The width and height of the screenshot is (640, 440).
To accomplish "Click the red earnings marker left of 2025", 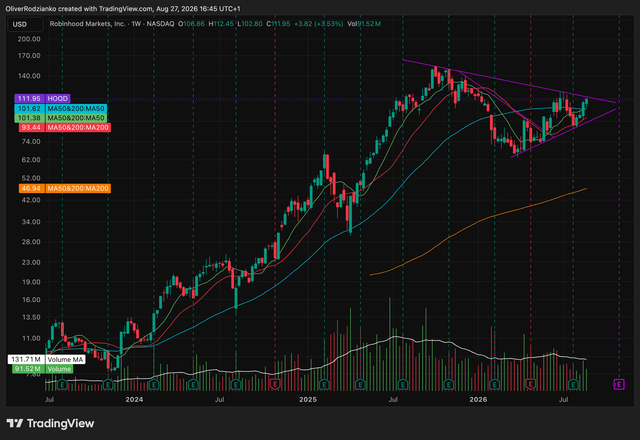I will coord(276,384).
